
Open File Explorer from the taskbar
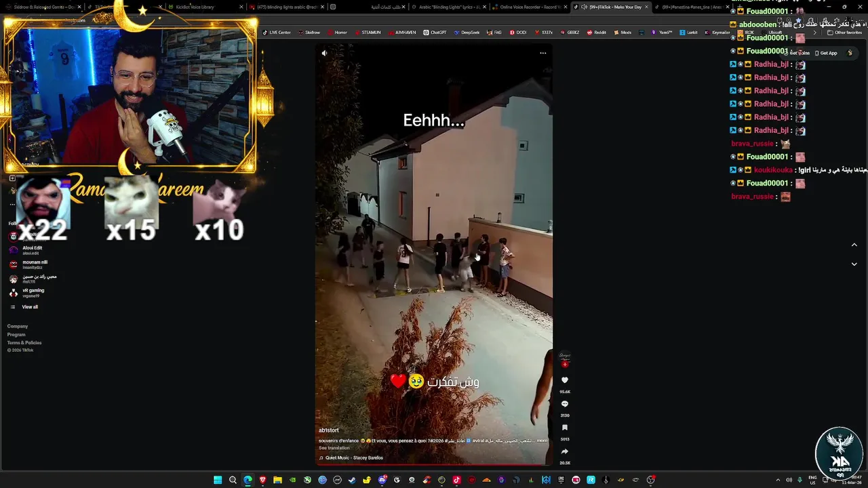tap(277, 480)
